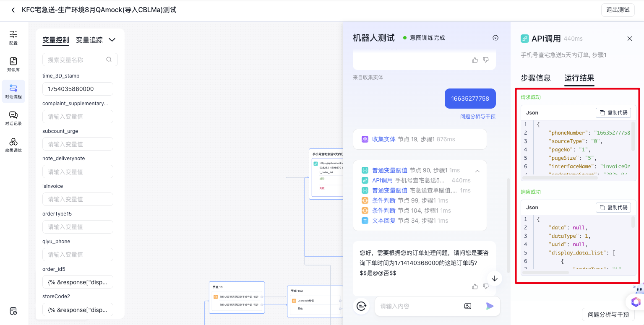Click the reset conversation icon beside chat input
The image size is (644, 325).
[361, 306]
